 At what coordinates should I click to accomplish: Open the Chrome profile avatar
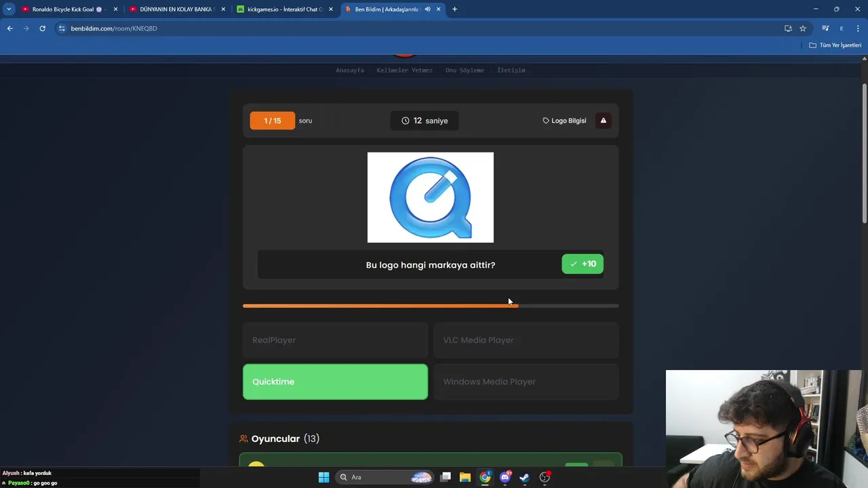click(842, 28)
